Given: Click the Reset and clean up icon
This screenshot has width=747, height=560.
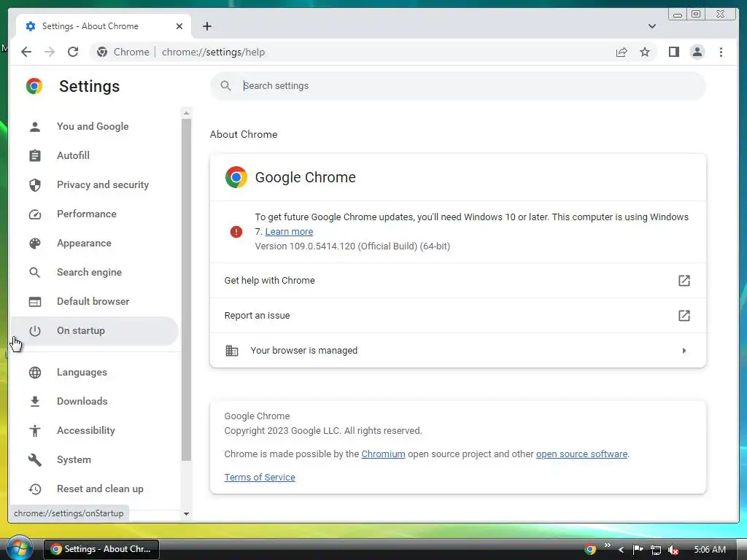Looking at the screenshot, I should pos(35,489).
